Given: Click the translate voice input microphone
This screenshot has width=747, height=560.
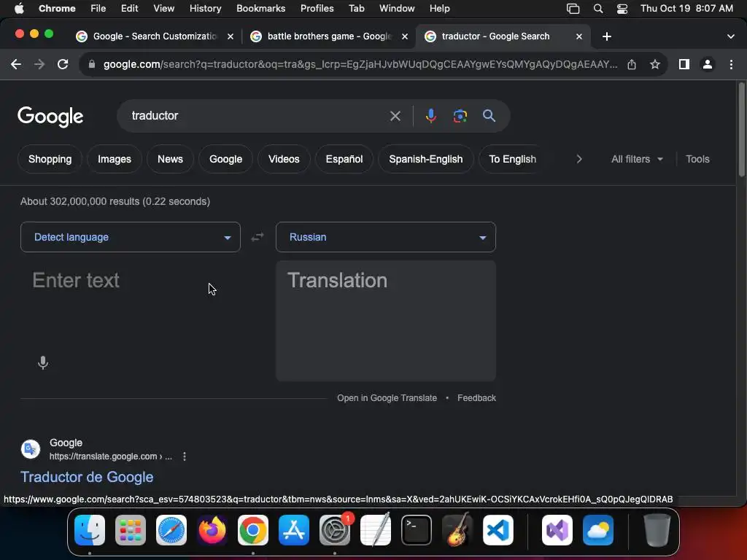Looking at the screenshot, I should pyautogui.click(x=43, y=362).
